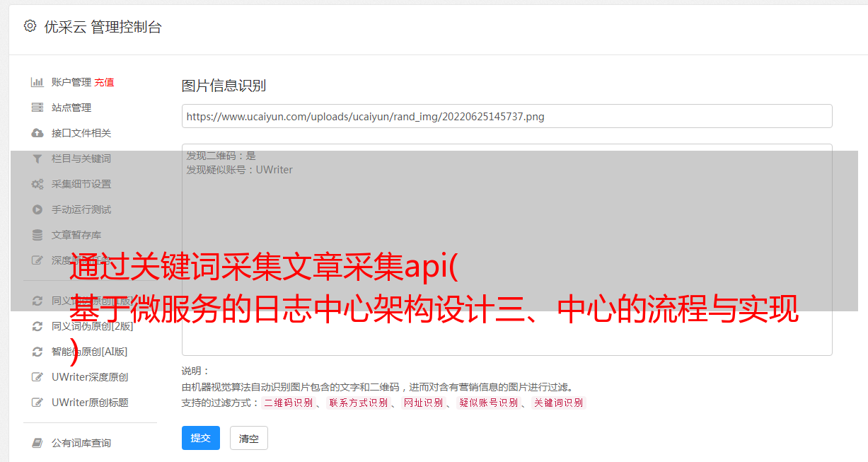The image size is (868, 462).
Task: Click the 疑似账号识别 filter tag
Action: [488, 403]
